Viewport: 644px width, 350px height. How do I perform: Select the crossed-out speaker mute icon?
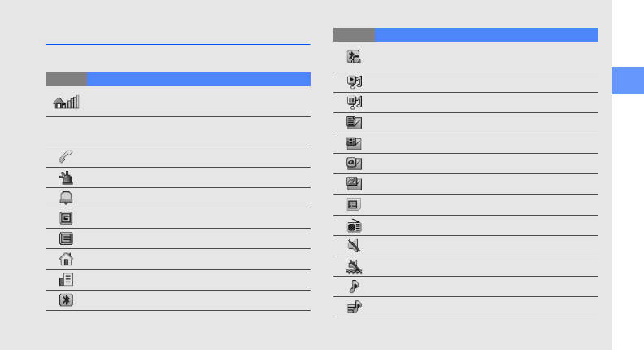tap(354, 246)
